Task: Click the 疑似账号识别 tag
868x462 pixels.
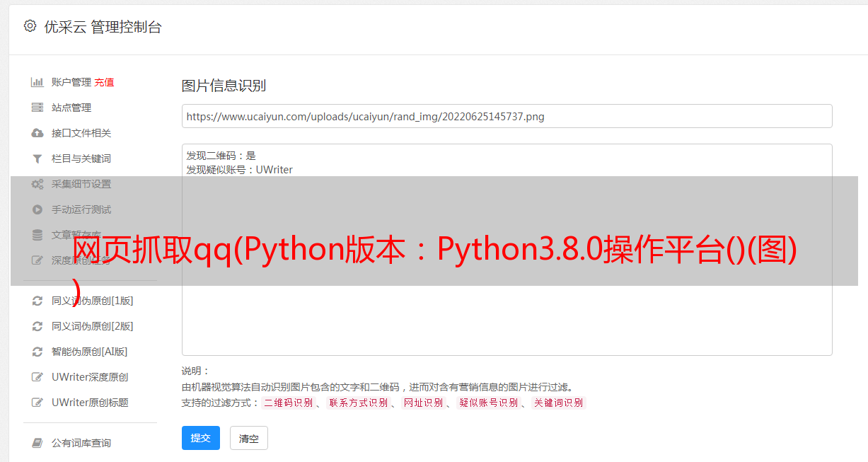Action: click(488, 403)
